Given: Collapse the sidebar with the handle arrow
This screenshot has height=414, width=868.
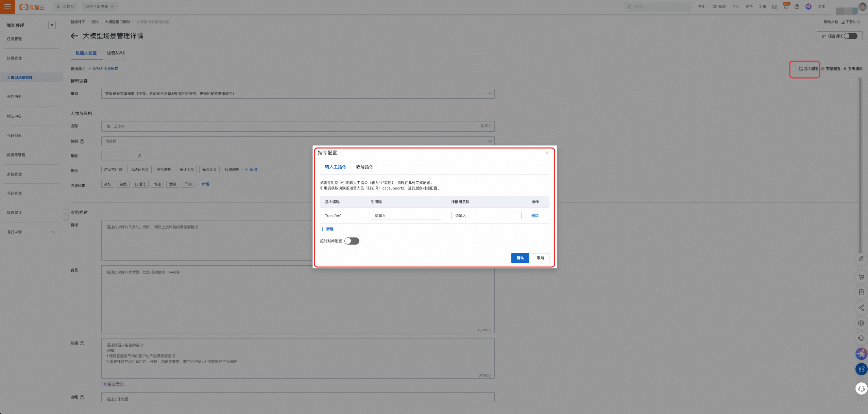Looking at the screenshot, I should pos(66,214).
